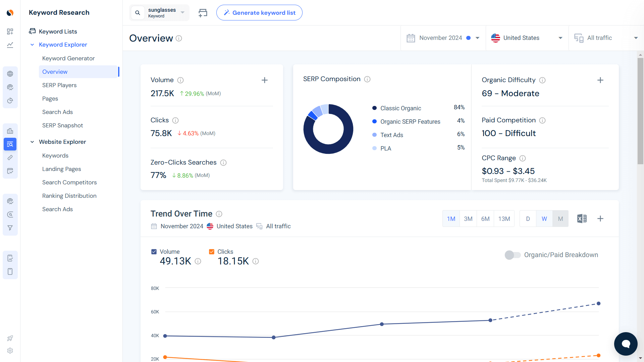Export Trend Over Time via Excel icon
This screenshot has width=644, height=362.
click(x=582, y=219)
